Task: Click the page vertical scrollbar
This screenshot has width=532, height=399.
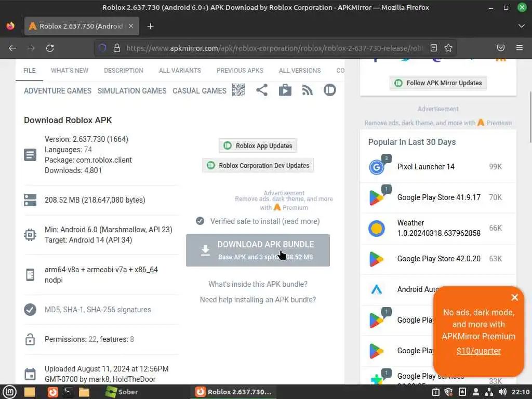Action: pos(530,117)
